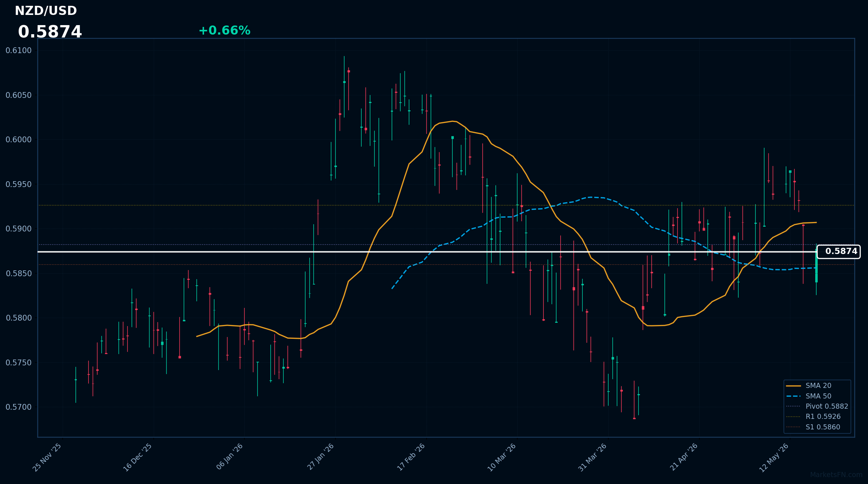
Task: Click the 16 Dec '25 date label
Action: pos(138,457)
